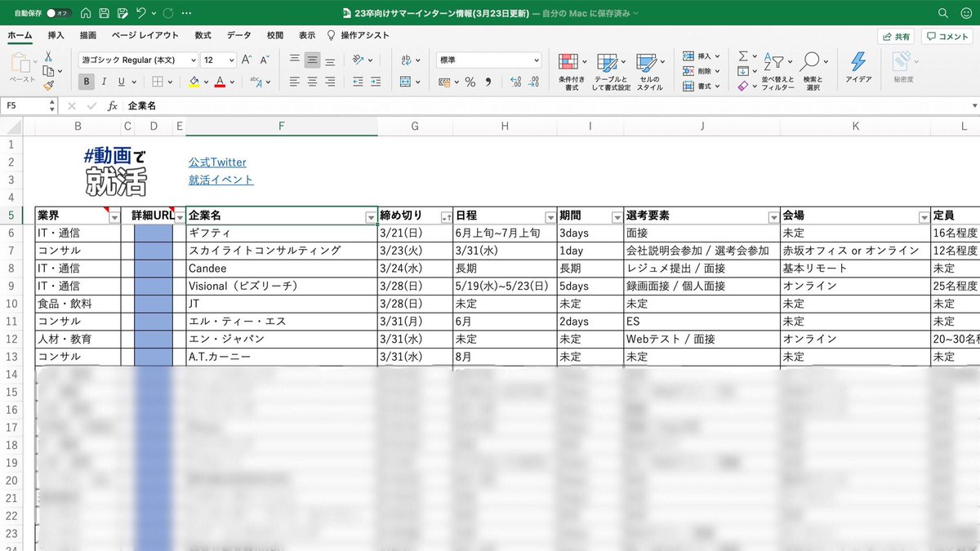Click the align text left icon
Screen dimensions: 980x551
(x=295, y=82)
